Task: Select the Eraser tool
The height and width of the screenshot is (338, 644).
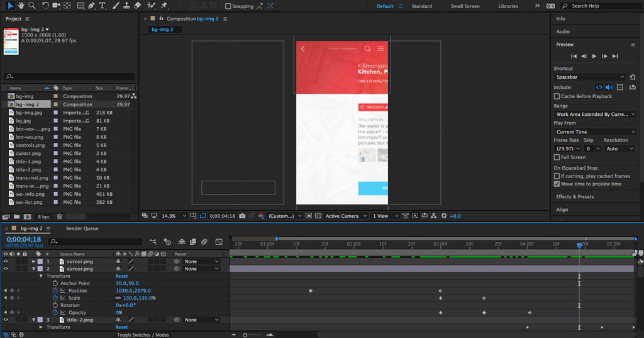Action: click(138, 6)
